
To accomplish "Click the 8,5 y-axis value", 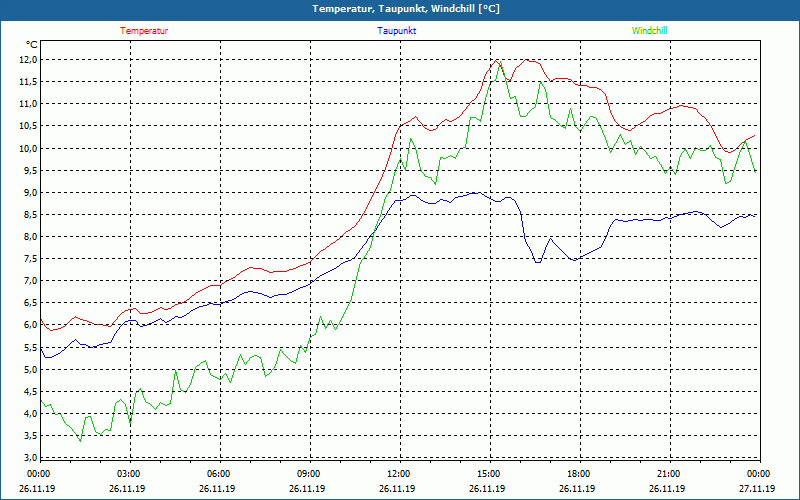I will point(31,215).
